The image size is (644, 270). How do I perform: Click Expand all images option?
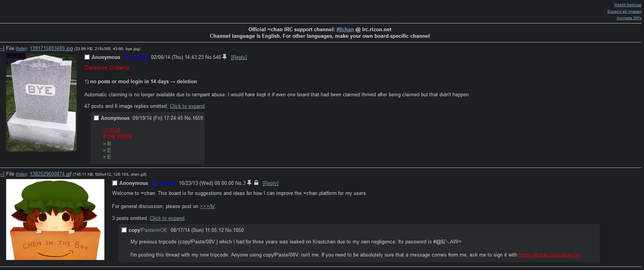(x=624, y=12)
